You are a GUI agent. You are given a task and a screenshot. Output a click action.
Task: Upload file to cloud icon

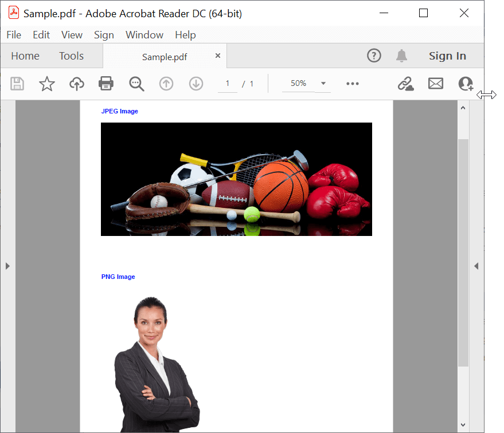point(76,84)
